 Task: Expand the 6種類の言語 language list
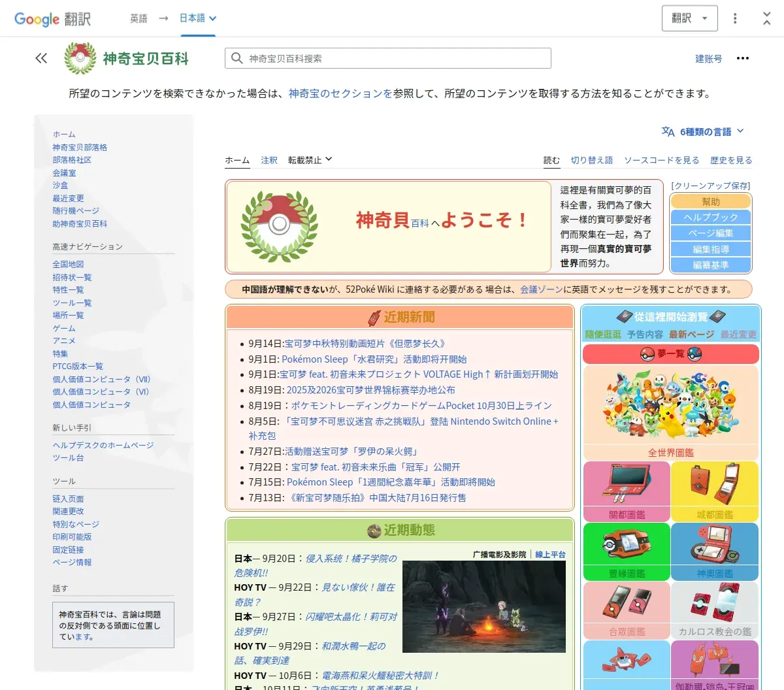[x=711, y=131]
